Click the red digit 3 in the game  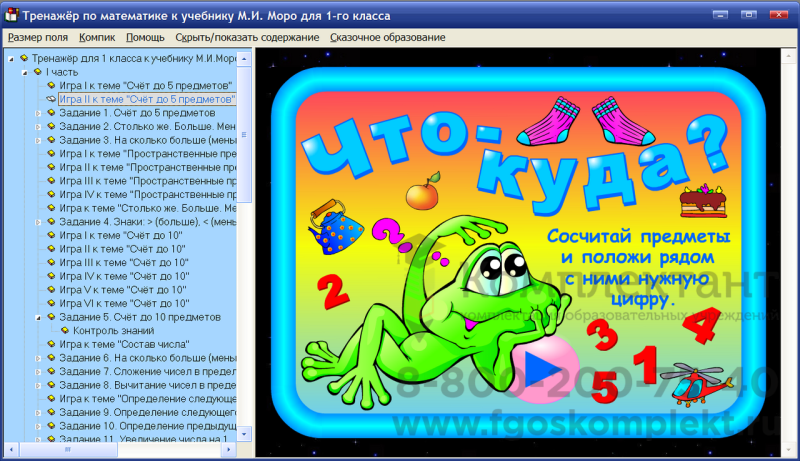coord(603,335)
